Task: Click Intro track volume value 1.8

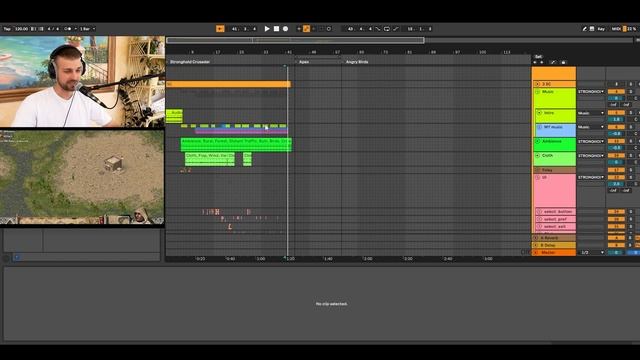Action: (x=616, y=119)
